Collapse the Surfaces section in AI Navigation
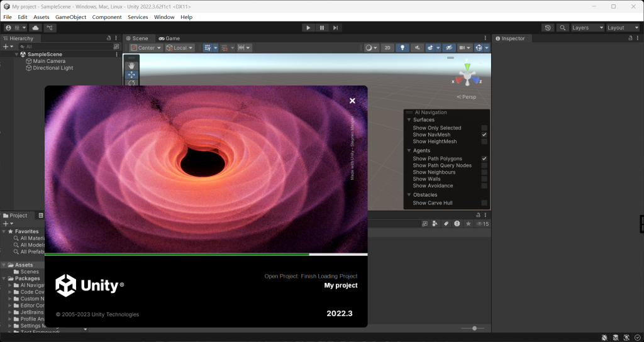Image resolution: width=644 pixels, height=342 pixels. pyautogui.click(x=409, y=120)
